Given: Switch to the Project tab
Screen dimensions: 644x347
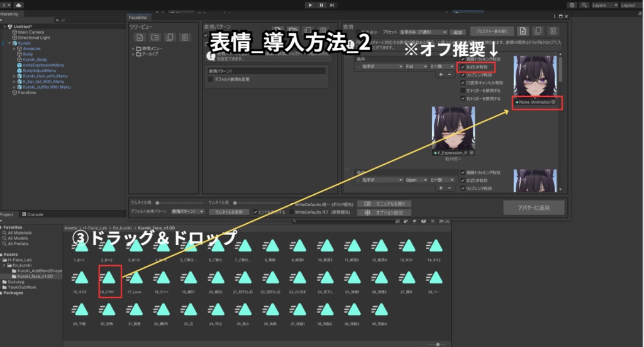Looking at the screenshot, I should [x=7, y=214].
